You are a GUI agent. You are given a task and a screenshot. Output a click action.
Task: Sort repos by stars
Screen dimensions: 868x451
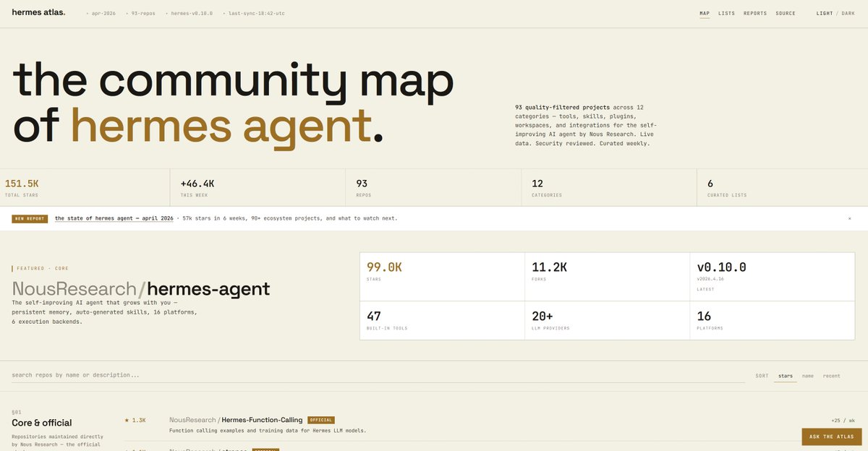pyautogui.click(x=785, y=376)
